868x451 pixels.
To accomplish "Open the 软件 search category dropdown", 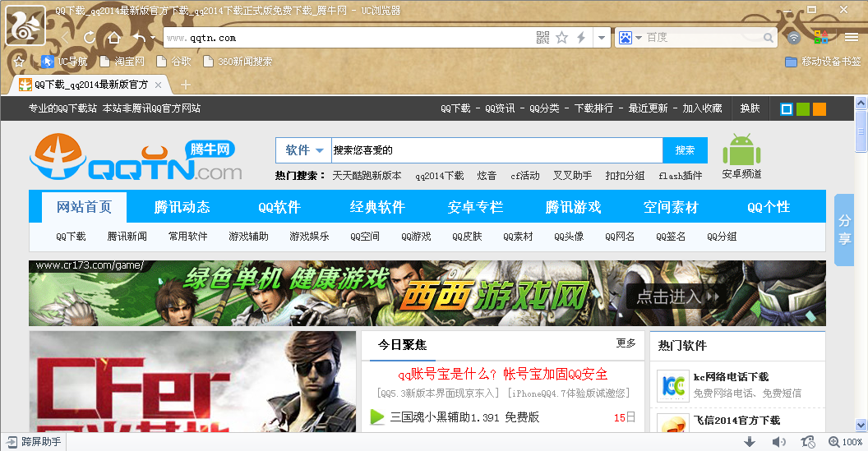I will 304,150.
